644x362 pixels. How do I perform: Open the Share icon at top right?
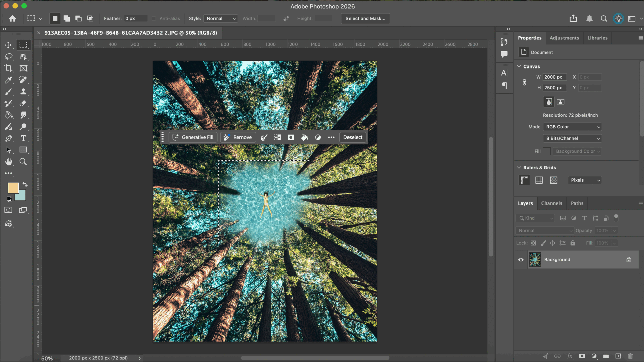(x=573, y=19)
